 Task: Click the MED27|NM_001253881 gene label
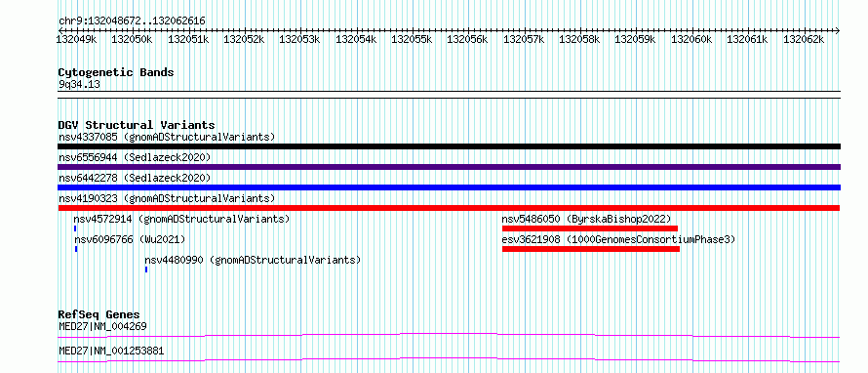tap(111, 352)
